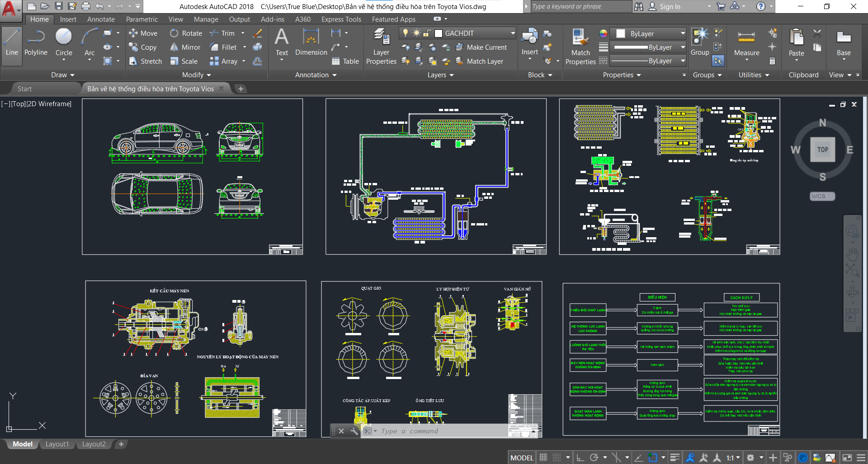
Task: Toggle isometric drafting in status bar
Action: [x=616, y=457]
